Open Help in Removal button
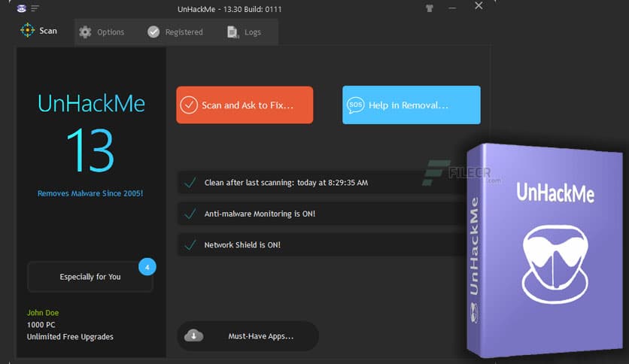The image size is (629, 364). 411,105
